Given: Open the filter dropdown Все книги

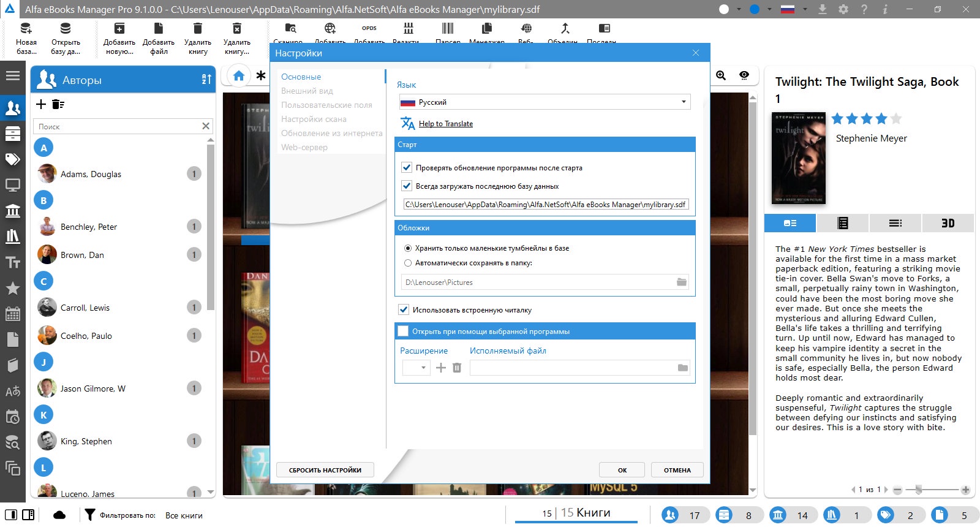Looking at the screenshot, I should (184, 515).
